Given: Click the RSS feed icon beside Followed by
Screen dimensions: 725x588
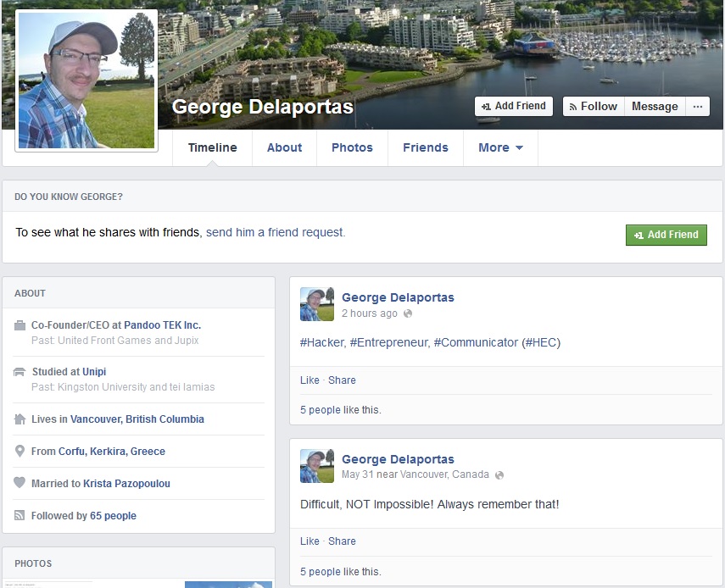Looking at the screenshot, I should pos(20,515).
